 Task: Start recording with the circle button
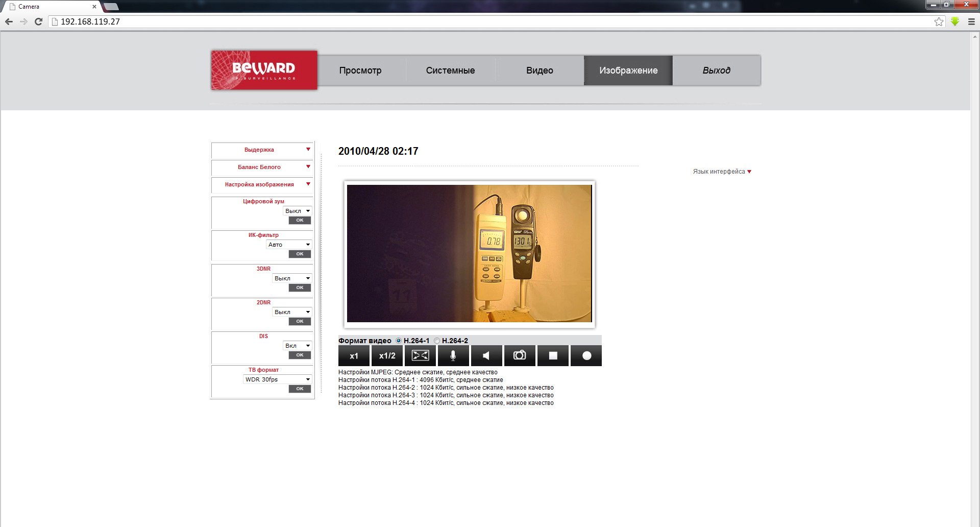click(586, 356)
